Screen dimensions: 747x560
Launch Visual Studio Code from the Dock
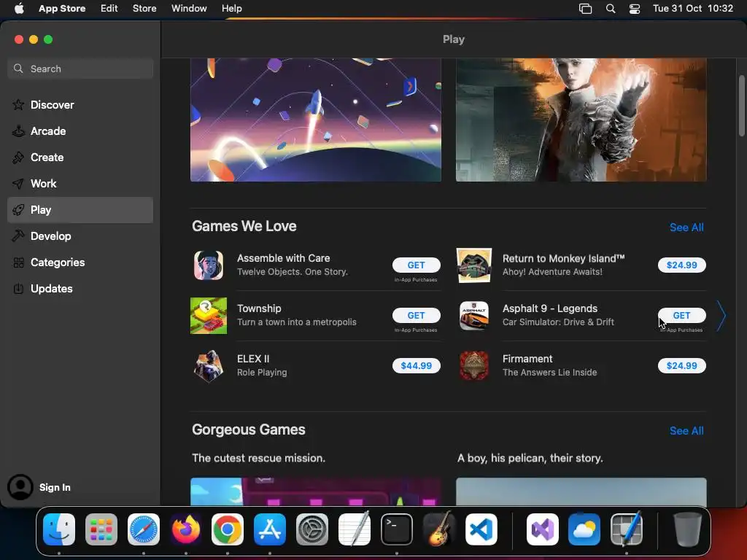(481, 529)
